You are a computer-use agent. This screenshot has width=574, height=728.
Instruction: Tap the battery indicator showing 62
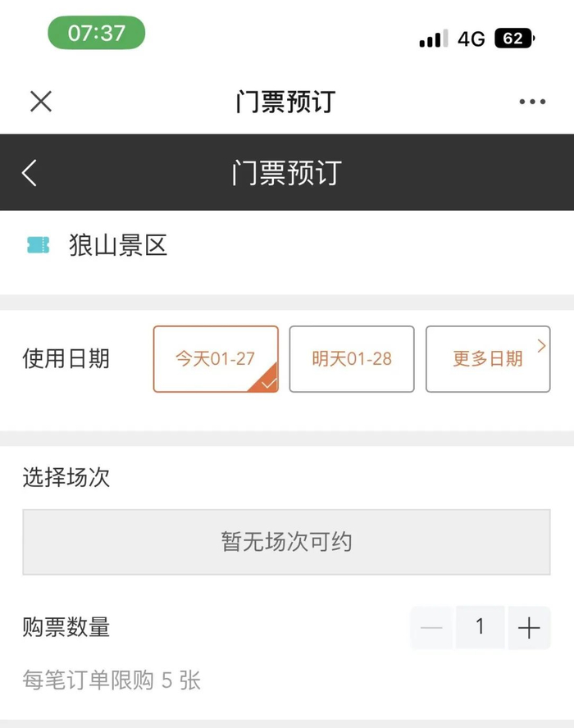tap(514, 39)
